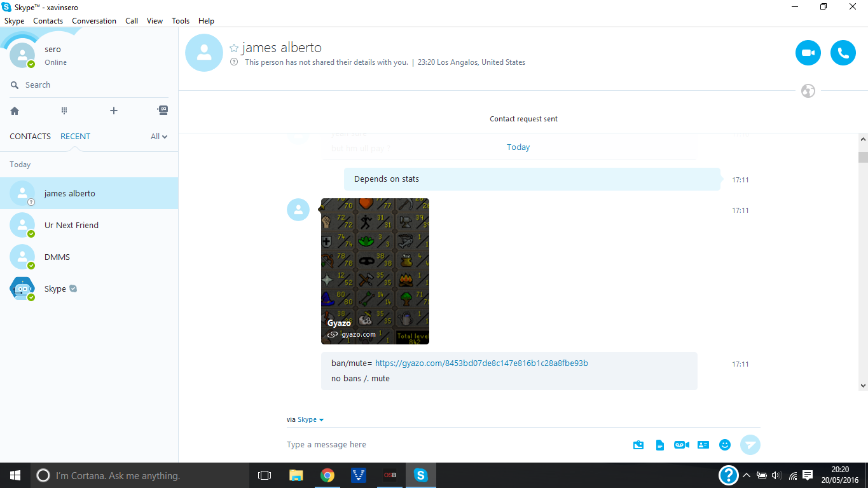868x488 pixels.
Task: Open the Gyazo stats image thumbnail
Action: pos(375,271)
